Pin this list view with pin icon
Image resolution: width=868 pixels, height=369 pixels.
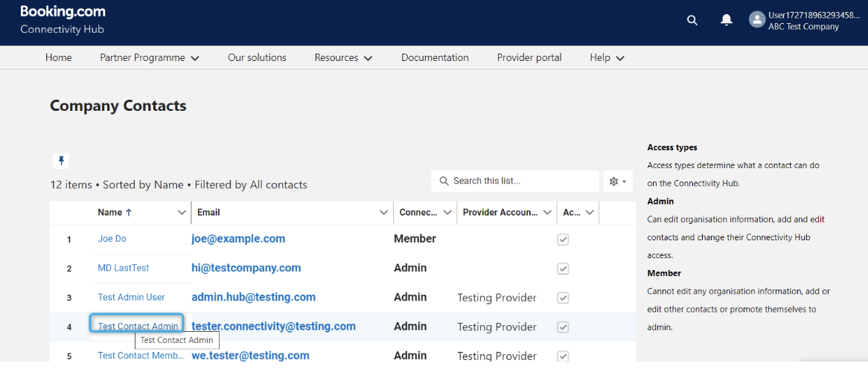[x=61, y=161]
